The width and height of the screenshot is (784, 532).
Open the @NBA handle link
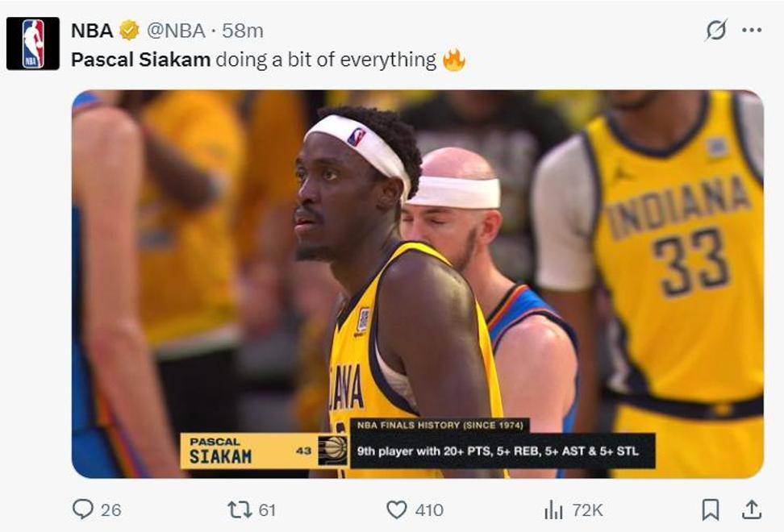174,31
